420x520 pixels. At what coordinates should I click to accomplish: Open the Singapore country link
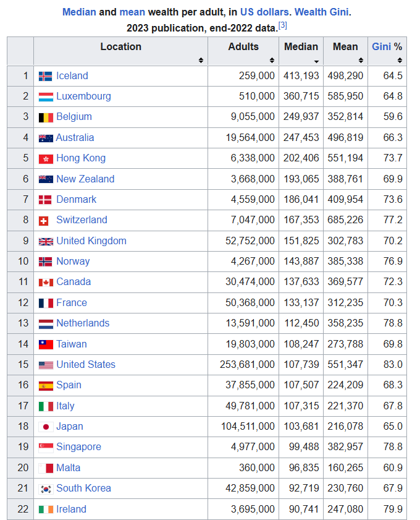[x=78, y=446]
